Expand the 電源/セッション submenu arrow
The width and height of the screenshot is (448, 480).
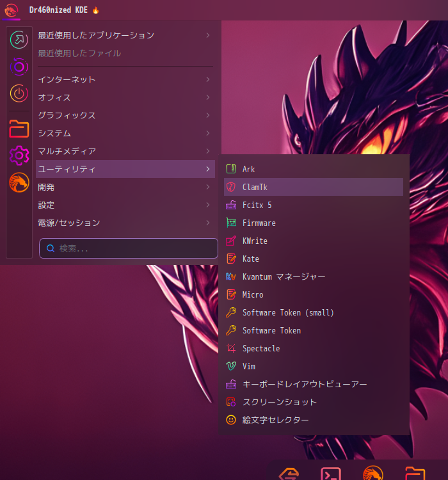pyautogui.click(x=207, y=223)
